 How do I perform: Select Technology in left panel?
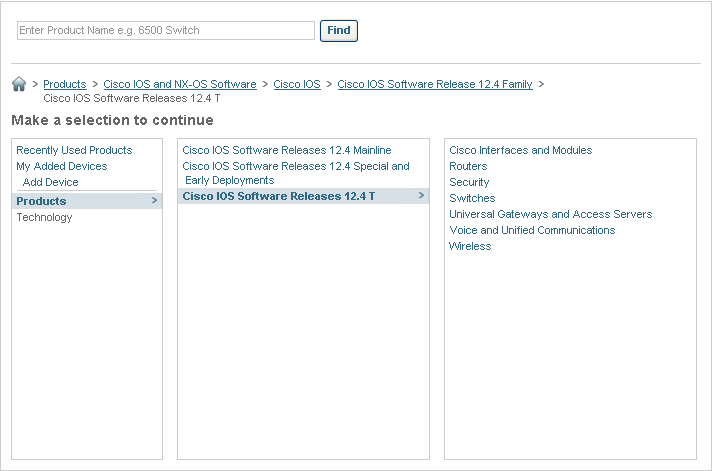[x=45, y=217]
